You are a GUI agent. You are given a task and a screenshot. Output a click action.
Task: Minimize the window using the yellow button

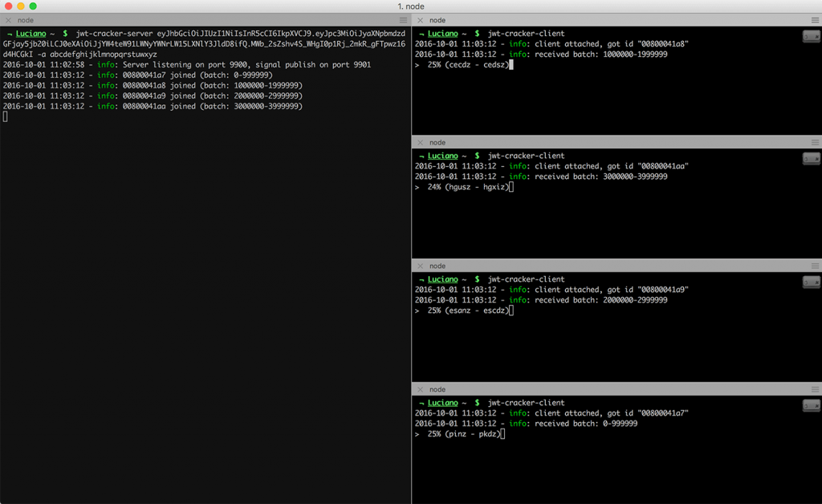coord(20,6)
